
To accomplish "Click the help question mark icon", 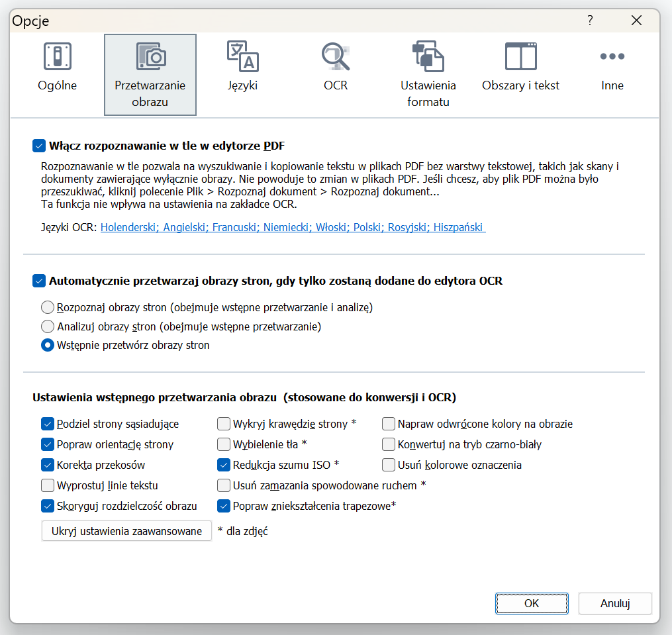I will pyautogui.click(x=590, y=21).
